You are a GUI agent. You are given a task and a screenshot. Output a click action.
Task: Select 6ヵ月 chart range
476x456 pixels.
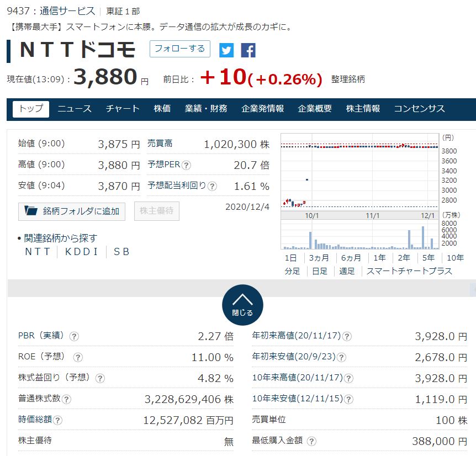point(351,258)
